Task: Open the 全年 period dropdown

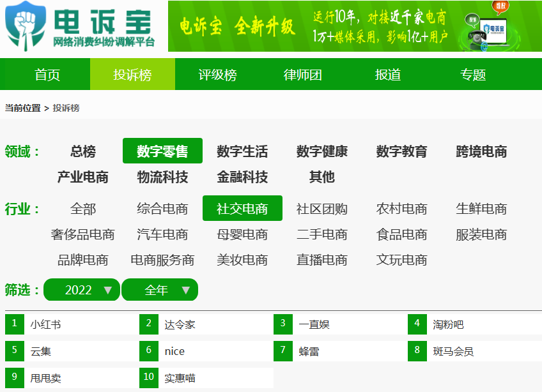Action: click(160, 290)
